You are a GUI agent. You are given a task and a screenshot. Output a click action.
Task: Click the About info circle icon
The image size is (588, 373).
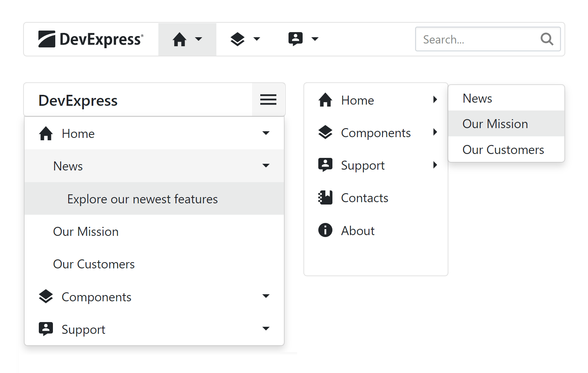point(325,230)
